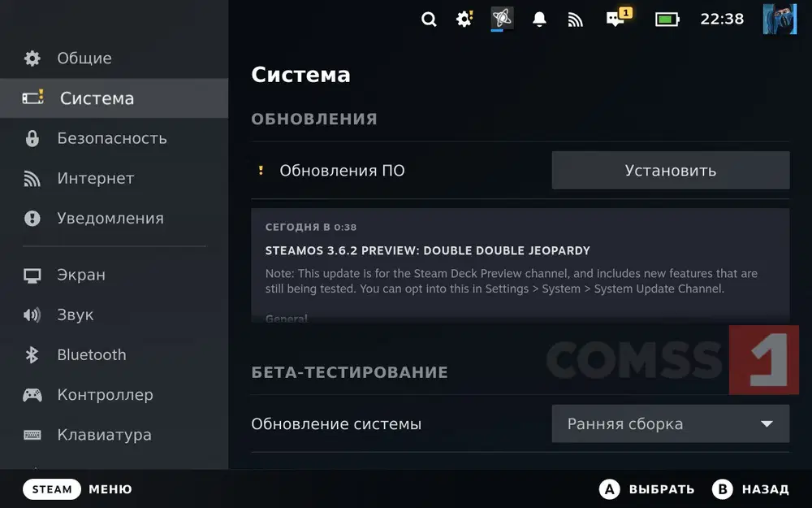
Task: Open SteamOS 3.6.2 Preview patch notes title
Action: pos(427,251)
